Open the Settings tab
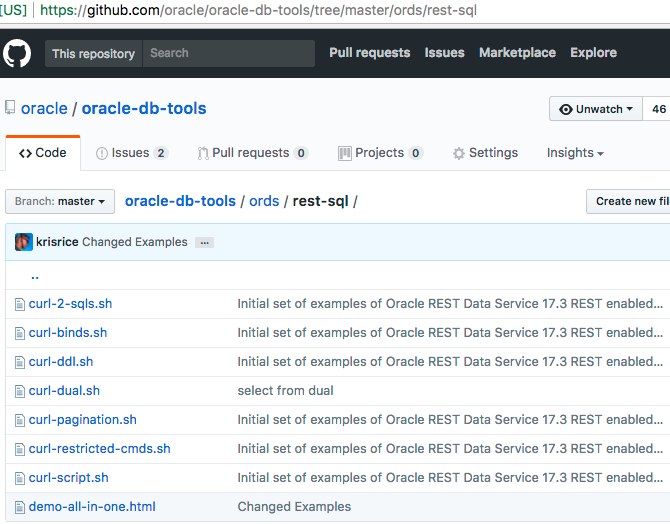The image size is (670, 524). (485, 153)
